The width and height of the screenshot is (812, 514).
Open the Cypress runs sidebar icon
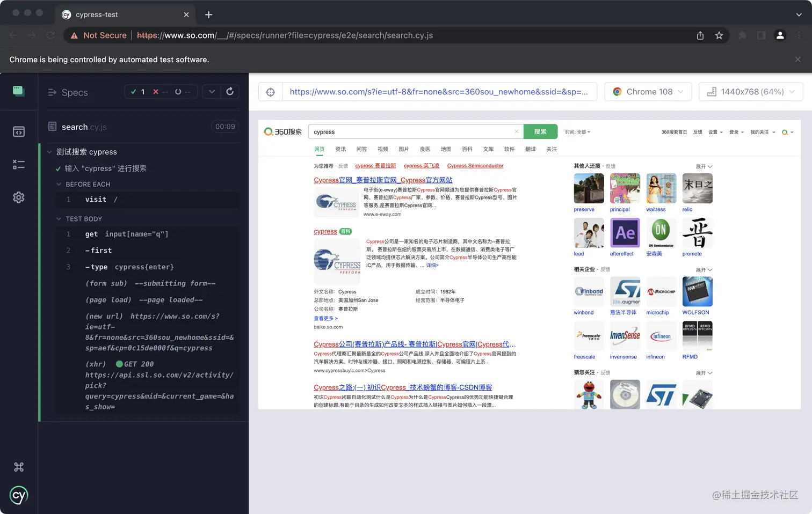(19, 91)
